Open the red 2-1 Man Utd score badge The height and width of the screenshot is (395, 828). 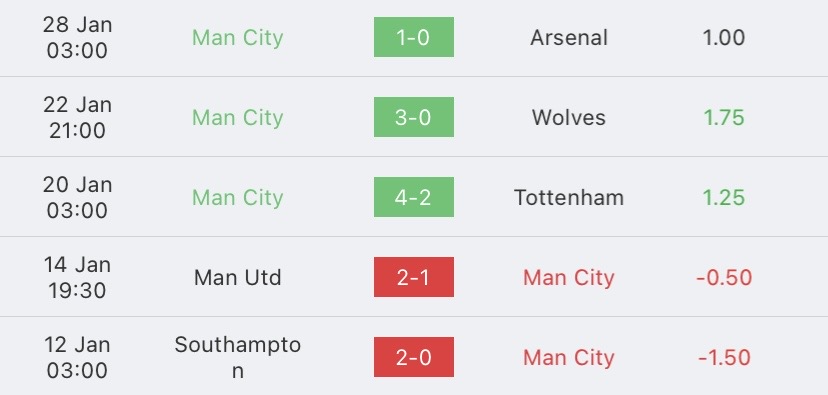413,277
